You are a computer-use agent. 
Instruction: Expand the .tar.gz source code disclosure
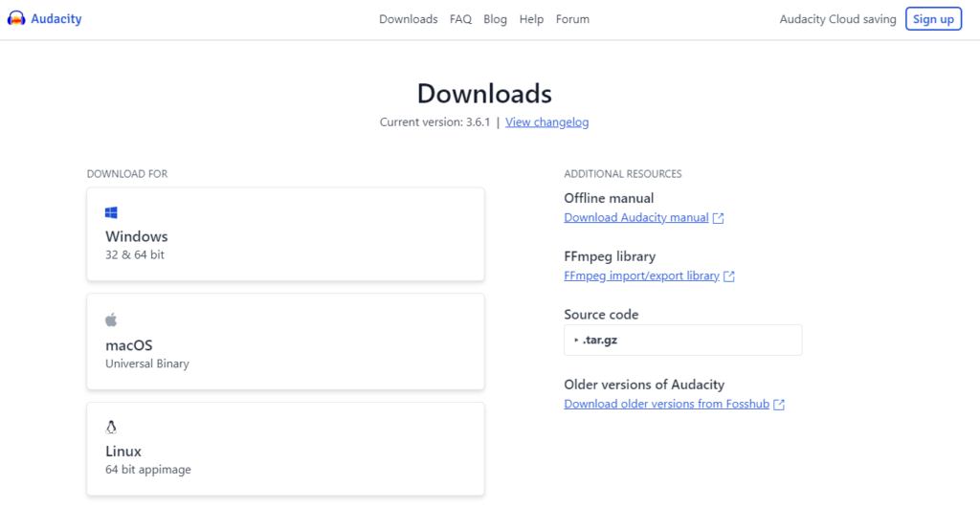pos(576,340)
